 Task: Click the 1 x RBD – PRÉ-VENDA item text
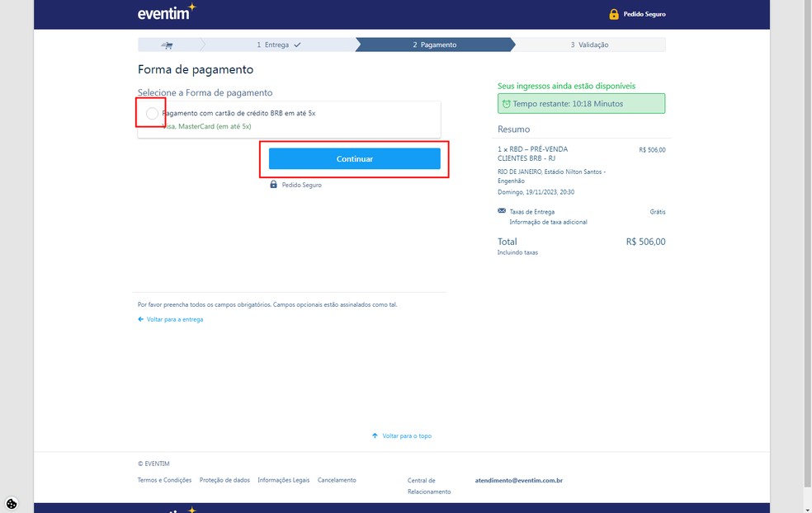(x=532, y=153)
